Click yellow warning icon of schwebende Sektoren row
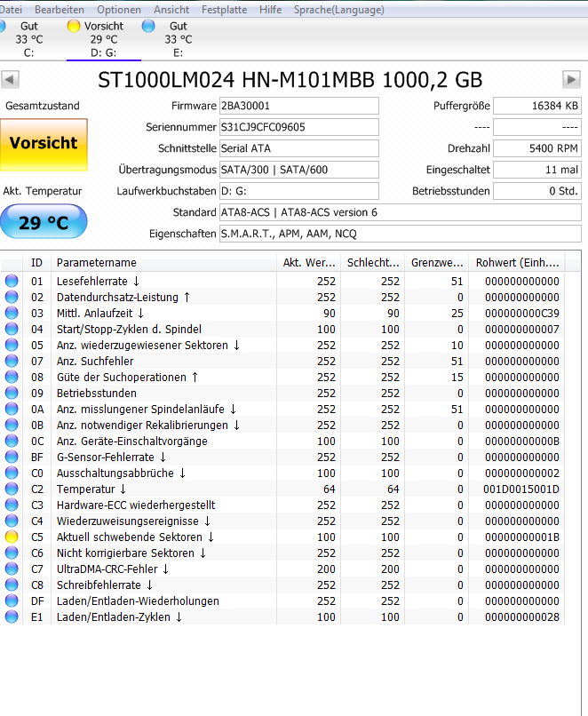Image resolution: width=588 pixels, height=716 pixels. 12,537
